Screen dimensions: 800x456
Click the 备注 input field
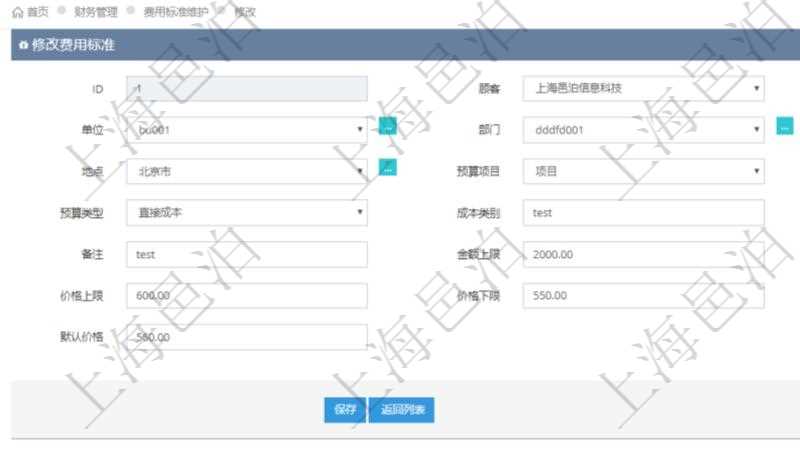click(x=247, y=255)
